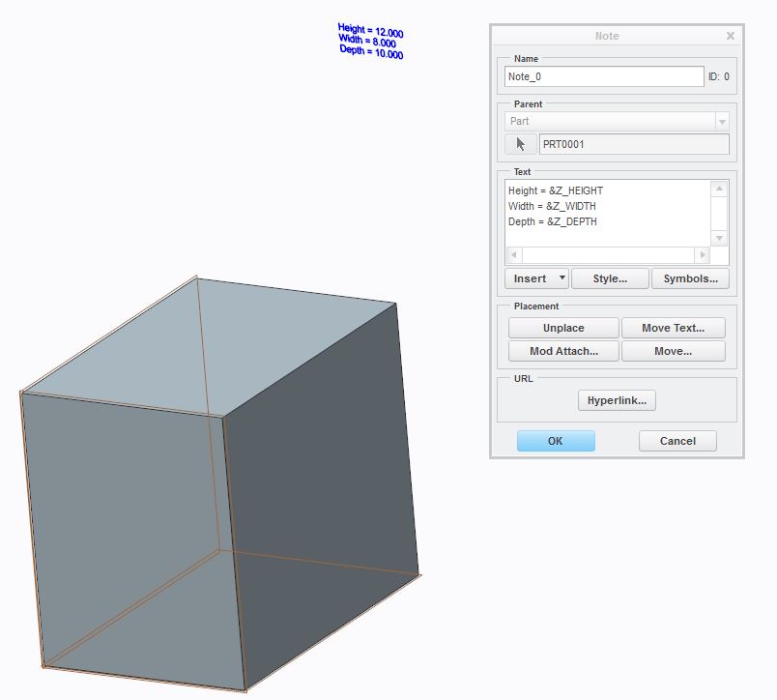
Task: Click the Mod Attach... button
Action: coord(563,351)
